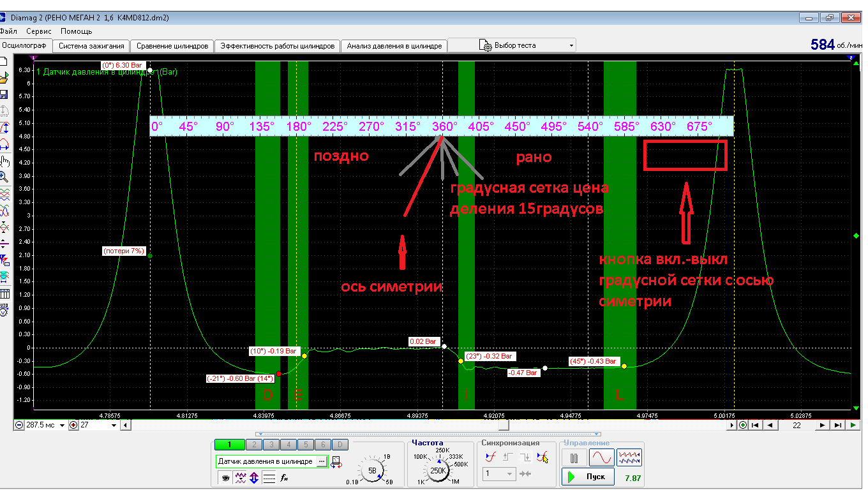Click red plus icon beside value 27

point(73,425)
